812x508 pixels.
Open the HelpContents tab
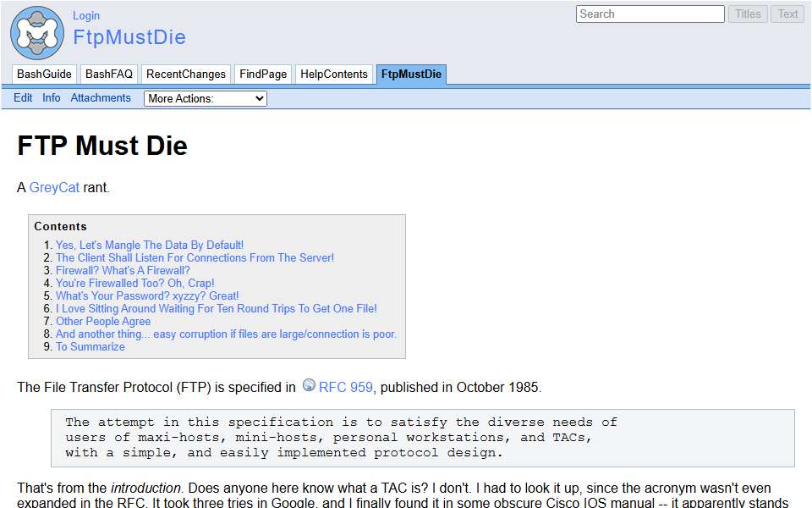pyautogui.click(x=334, y=75)
